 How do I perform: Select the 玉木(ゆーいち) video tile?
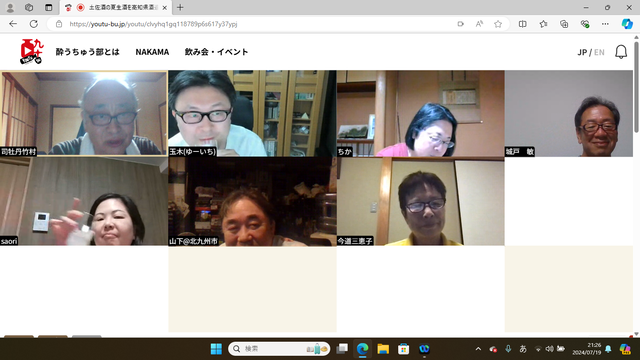click(252, 113)
